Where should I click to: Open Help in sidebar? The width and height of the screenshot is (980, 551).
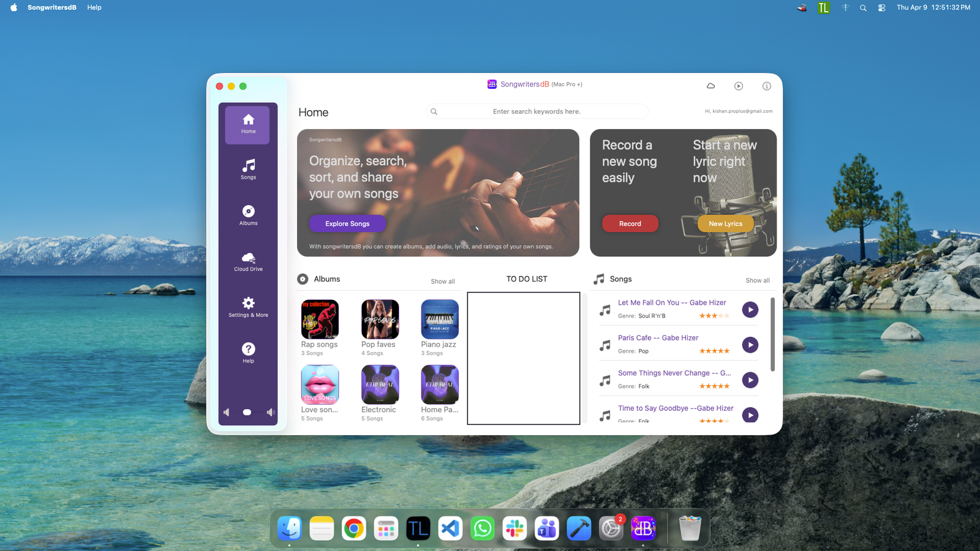(248, 353)
